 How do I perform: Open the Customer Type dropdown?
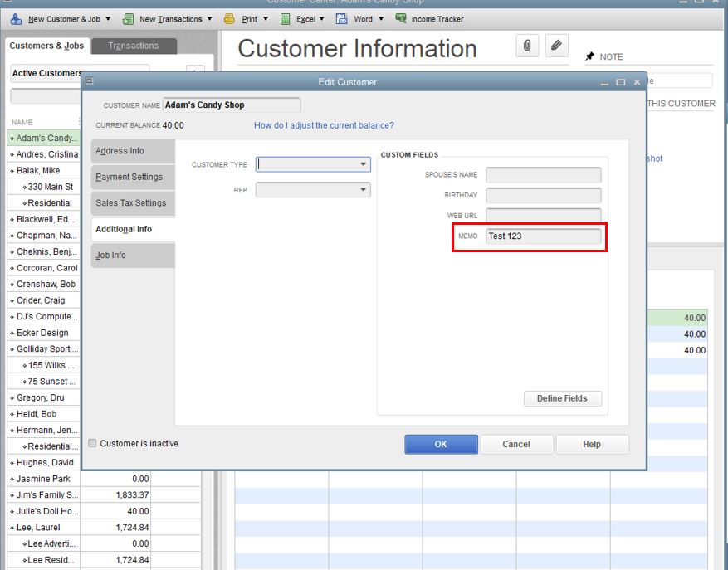363,164
